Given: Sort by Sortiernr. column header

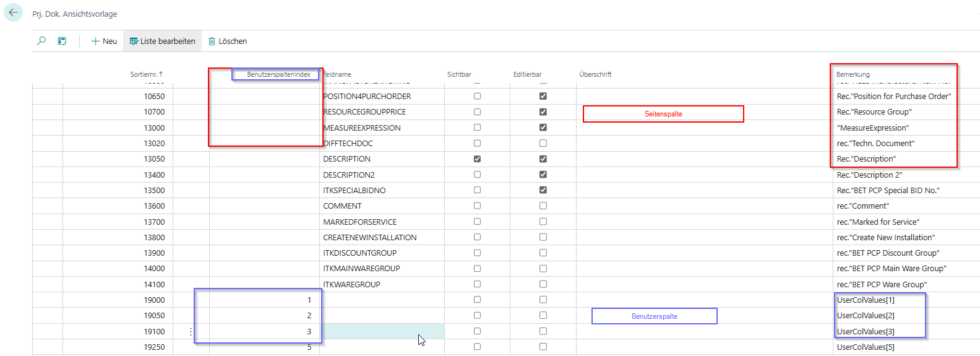Looking at the screenshot, I should click(146, 74).
